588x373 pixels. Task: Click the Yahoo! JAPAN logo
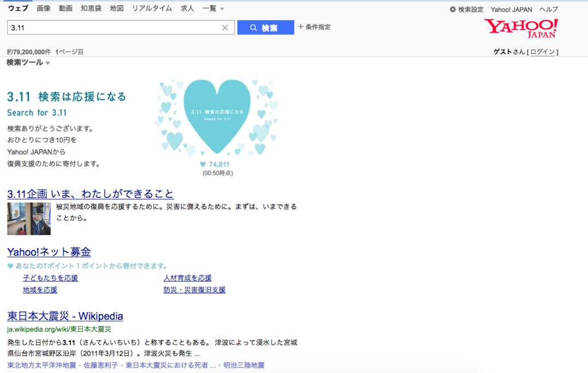click(521, 29)
